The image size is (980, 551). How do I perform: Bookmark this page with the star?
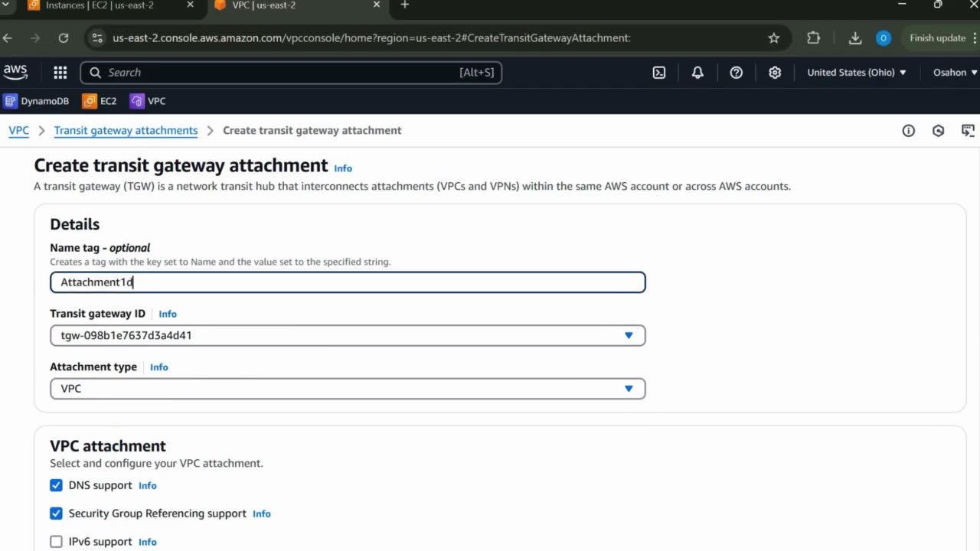coord(774,37)
